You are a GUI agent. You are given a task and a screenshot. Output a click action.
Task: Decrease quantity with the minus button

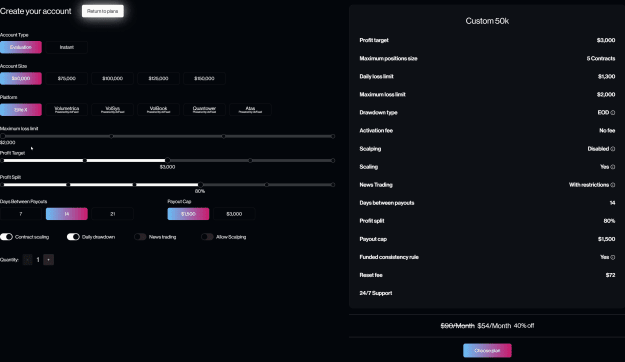(28, 260)
